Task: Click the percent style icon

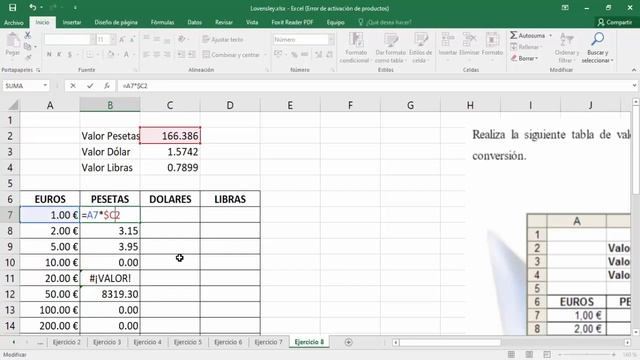Action: [x=294, y=54]
